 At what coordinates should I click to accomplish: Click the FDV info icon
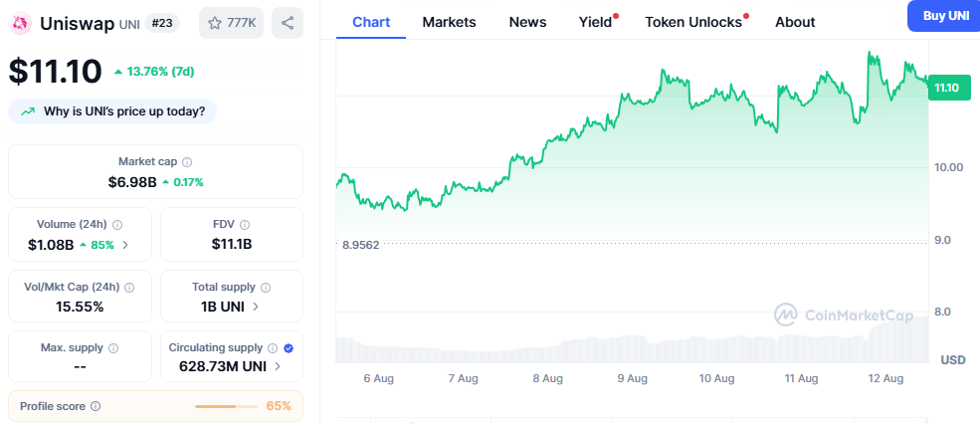tap(245, 225)
